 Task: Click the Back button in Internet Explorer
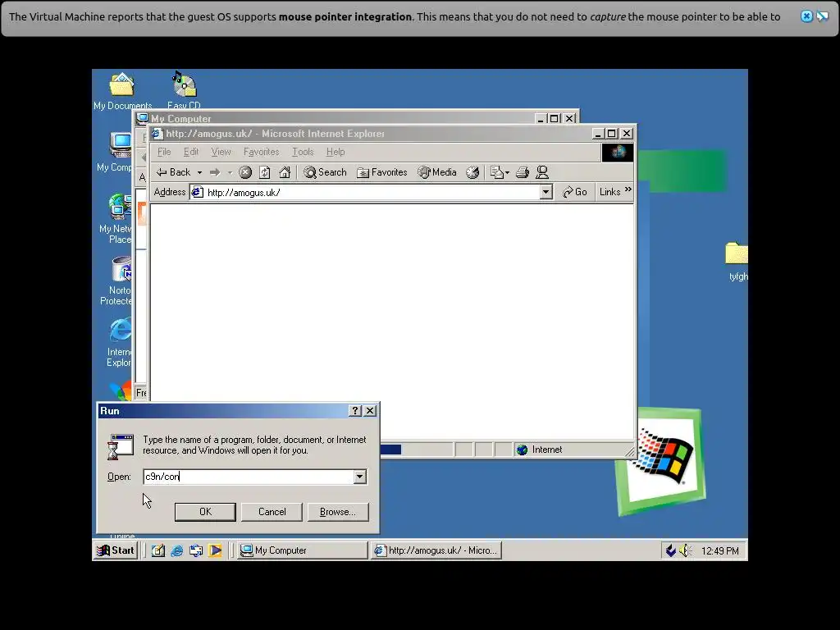pyautogui.click(x=173, y=172)
